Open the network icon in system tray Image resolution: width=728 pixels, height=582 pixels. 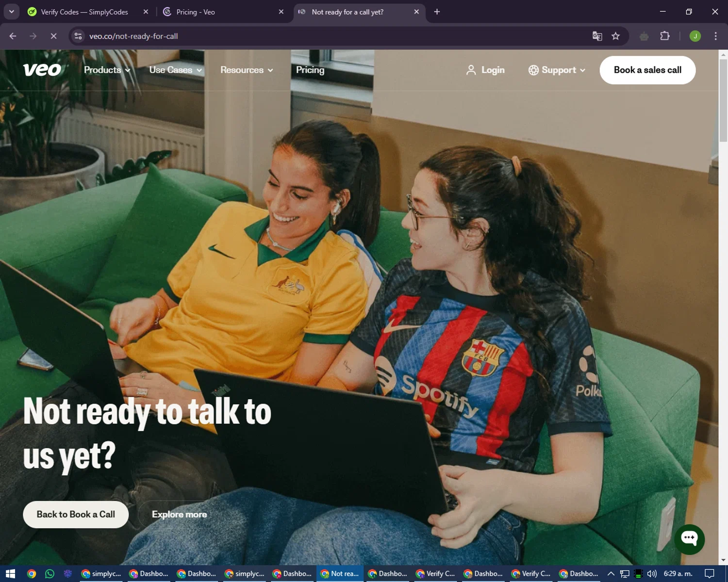click(625, 574)
